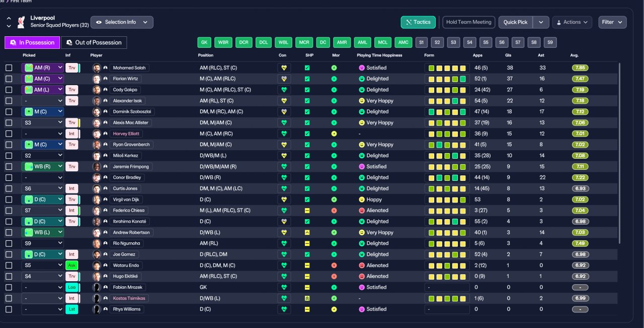This screenshot has width=644, height=328.
Task: Click Virgil van Dijk's happy face icon
Action: pos(361,200)
